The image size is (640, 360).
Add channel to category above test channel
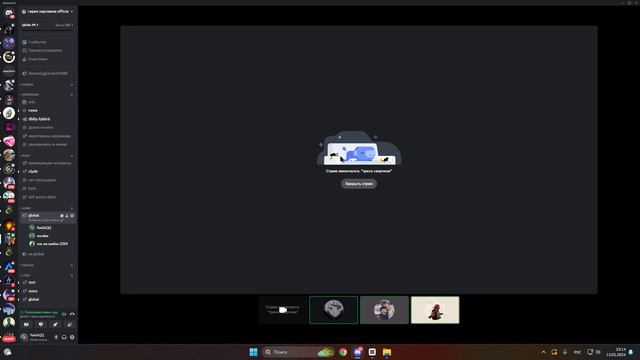(x=72, y=276)
